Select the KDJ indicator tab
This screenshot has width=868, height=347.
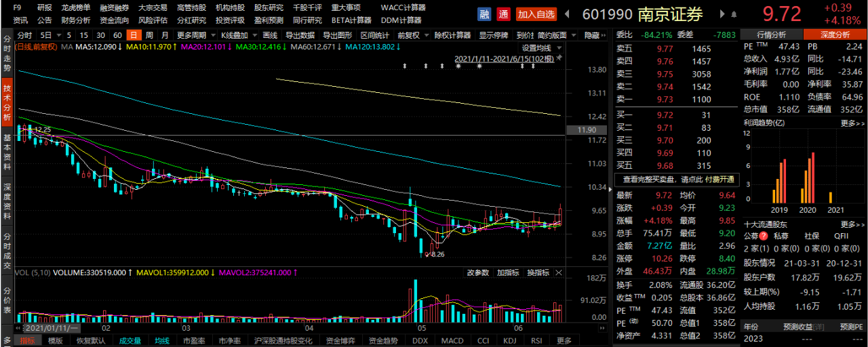[509, 340]
